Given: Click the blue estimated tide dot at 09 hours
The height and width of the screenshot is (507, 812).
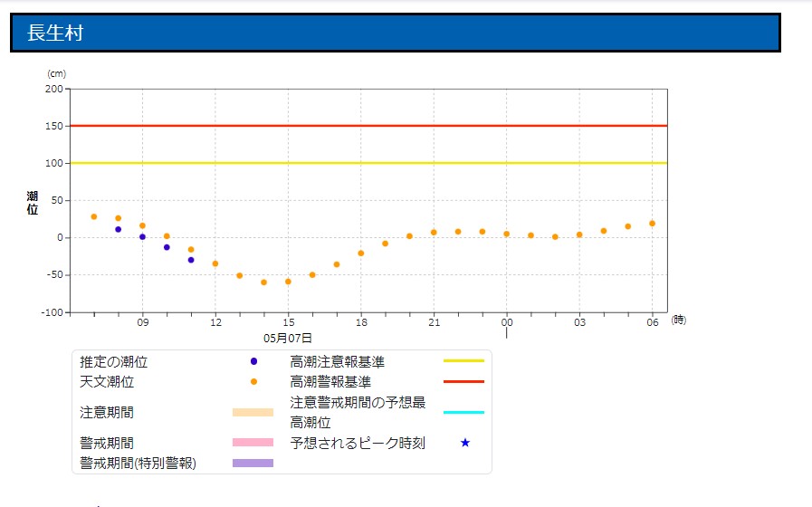Looking at the screenshot, I should (x=142, y=237).
